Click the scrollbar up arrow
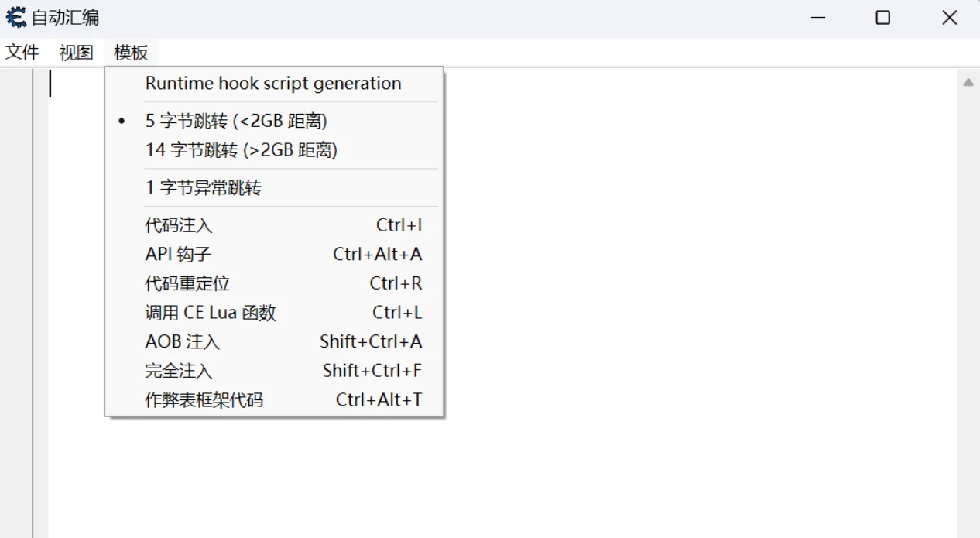Image resolution: width=980 pixels, height=538 pixels. (968, 82)
